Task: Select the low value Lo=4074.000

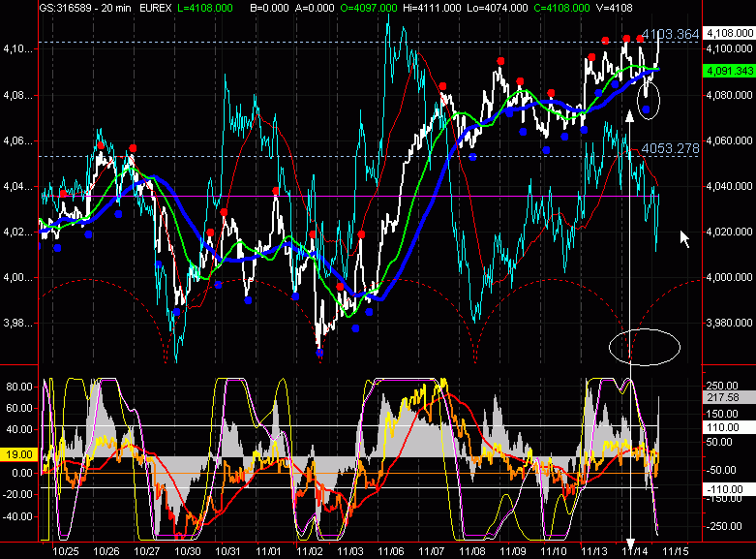Action: [x=499, y=8]
